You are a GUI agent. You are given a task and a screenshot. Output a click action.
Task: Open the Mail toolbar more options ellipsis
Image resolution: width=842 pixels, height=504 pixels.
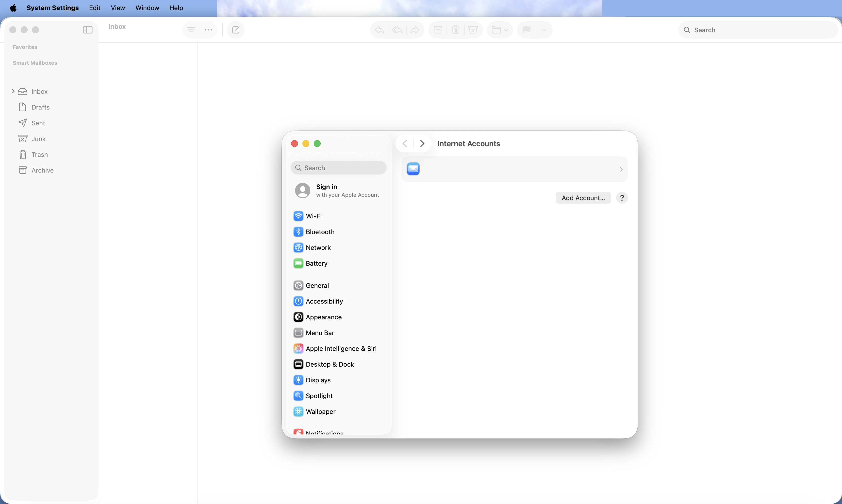pyautogui.click(x=208, y=30)
